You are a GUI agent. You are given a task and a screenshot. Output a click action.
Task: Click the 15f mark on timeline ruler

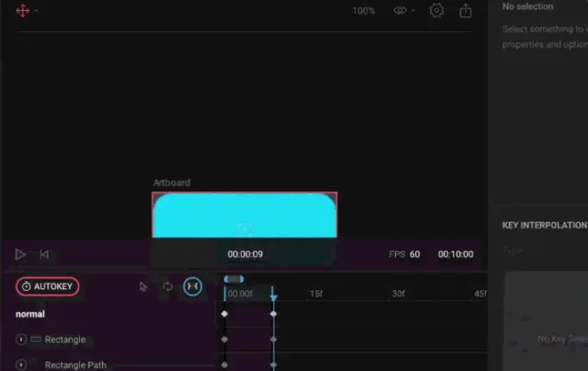[x=316, y=294]
